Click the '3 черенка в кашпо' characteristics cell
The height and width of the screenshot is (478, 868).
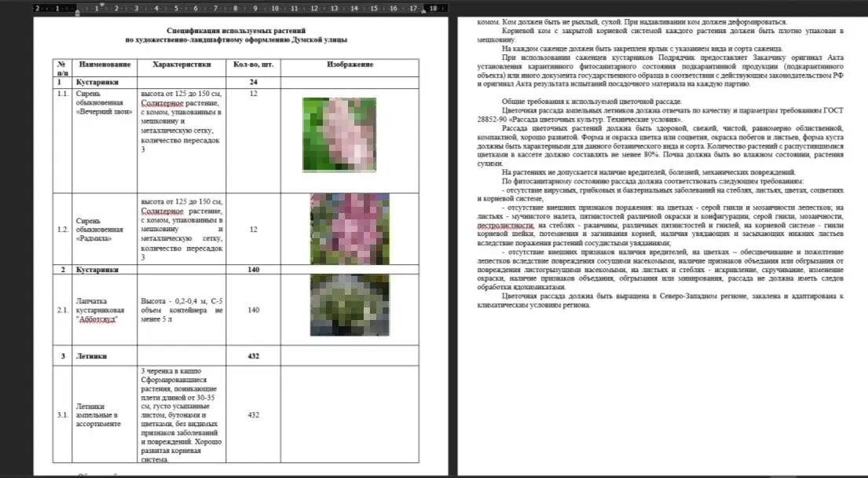(181, 415)
